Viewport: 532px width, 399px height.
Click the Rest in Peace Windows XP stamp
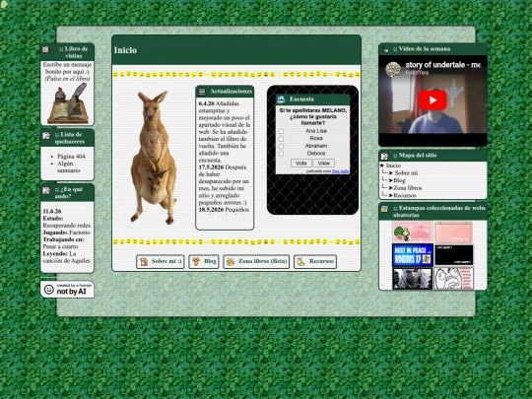[x=412, y=255]
